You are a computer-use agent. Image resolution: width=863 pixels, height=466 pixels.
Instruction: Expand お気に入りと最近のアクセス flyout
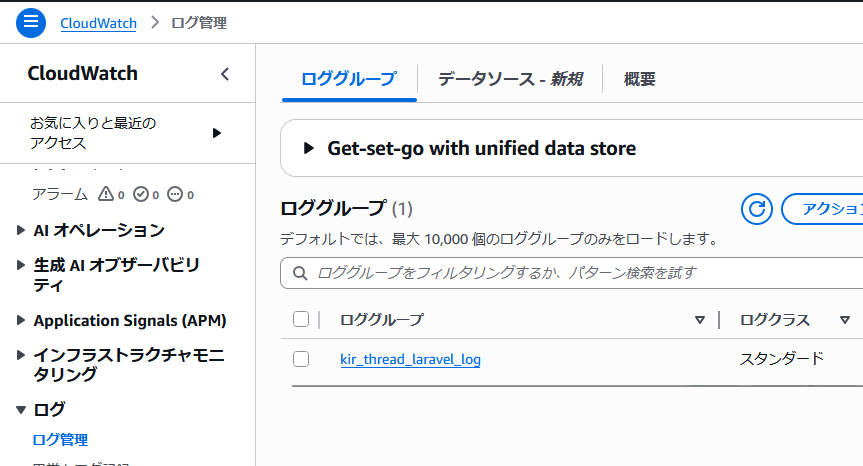pyautogui.click(x=217, y=133)
